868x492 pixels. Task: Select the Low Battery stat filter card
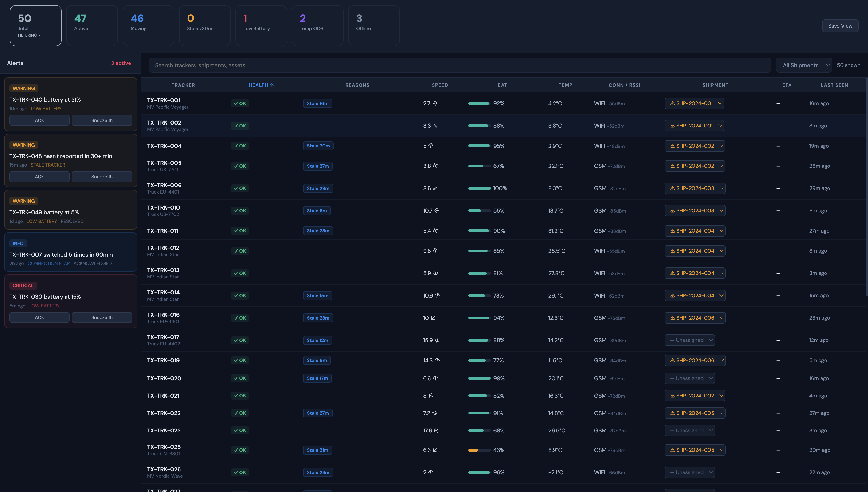coord(261,25)
